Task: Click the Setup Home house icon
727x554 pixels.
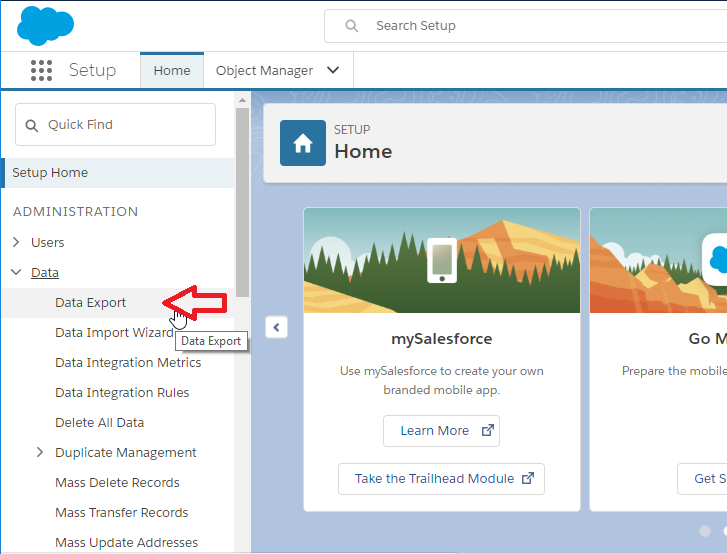Action: [302, 142]
